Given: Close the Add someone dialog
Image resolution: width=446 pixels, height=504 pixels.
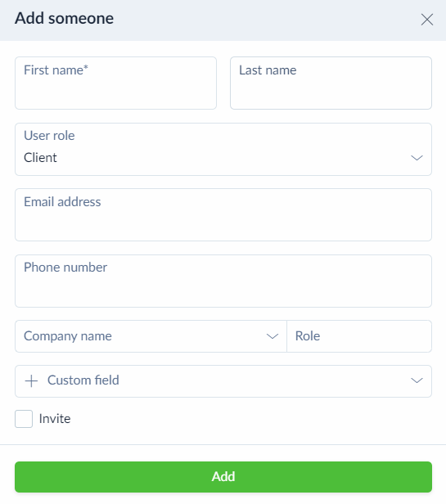Looking at the screenshot, I should 426,20.
